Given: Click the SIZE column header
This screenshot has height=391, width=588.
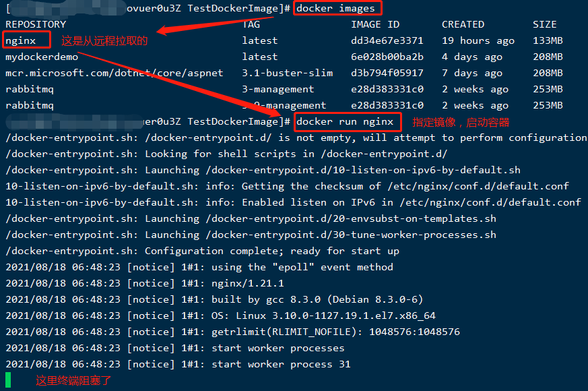Looking at the screenshot, I should 545,24.
